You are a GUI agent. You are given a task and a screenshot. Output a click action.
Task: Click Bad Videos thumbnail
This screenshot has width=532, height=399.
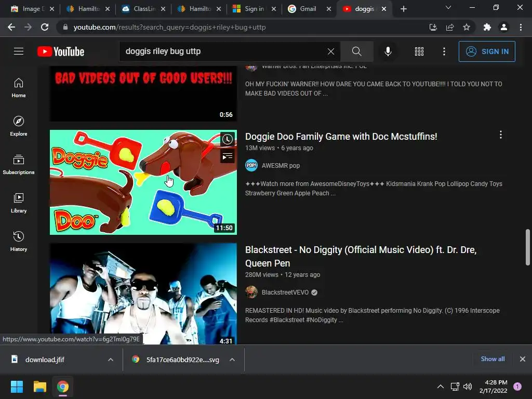coord(143,94)
